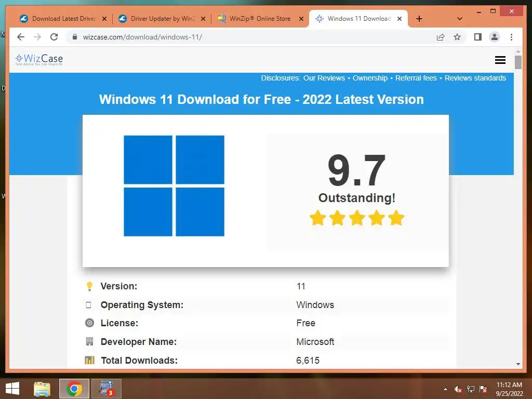Click the padlock site info icon
Screen dimensions: 532x399
pos(75,37)
